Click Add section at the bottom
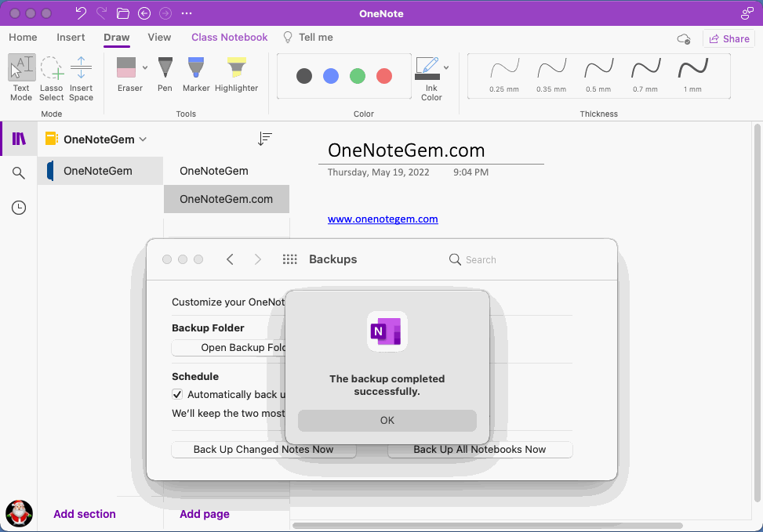This screenshot has height=532, width=763. (85, 514)
